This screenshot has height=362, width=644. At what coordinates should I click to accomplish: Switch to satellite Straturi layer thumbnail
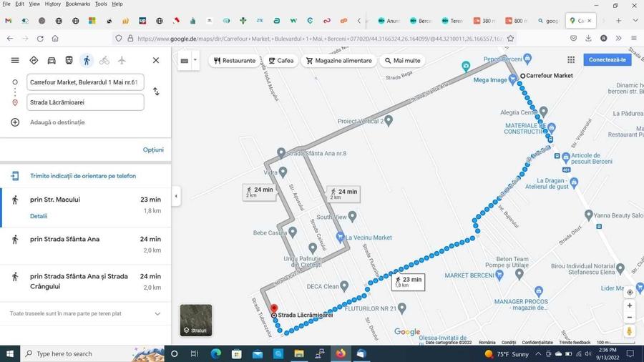point(196,320)
